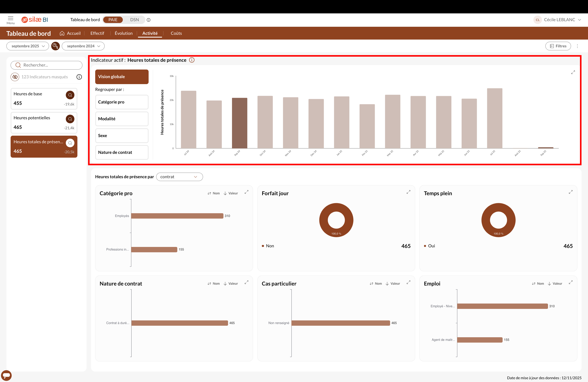Click info icon next to Heures totales de présence
The image size is (588, 382).
click(x=192, y=60)
